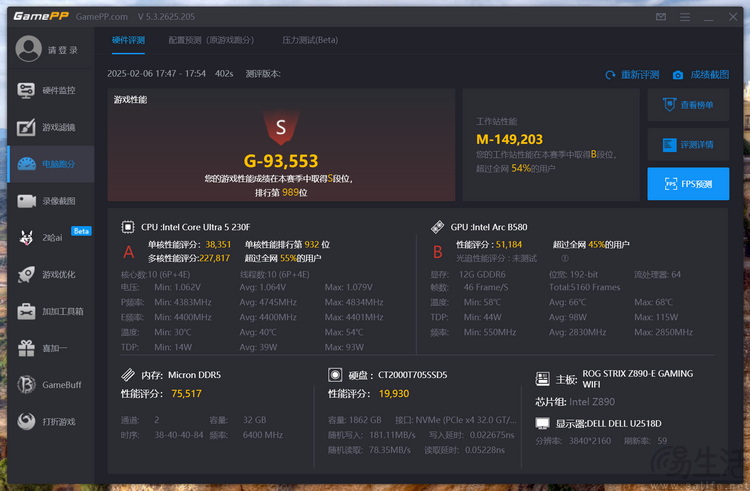This screenshot has height=491, width=750.
Task: Click 重新评测 text link
Action: tap(640, 75)
